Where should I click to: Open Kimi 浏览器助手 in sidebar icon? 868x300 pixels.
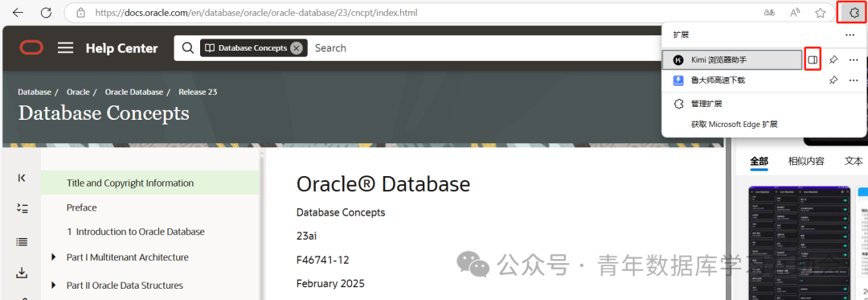point(812,60)
